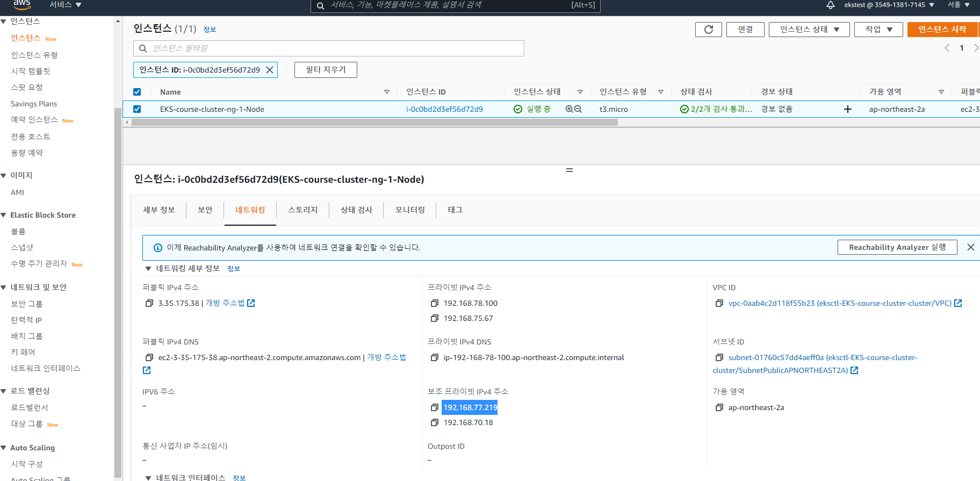Viewport: 980px width, 481px height.
Task: Open the subnet-01760c57dd4aeff0a link
Action: [x=815, y=364]
